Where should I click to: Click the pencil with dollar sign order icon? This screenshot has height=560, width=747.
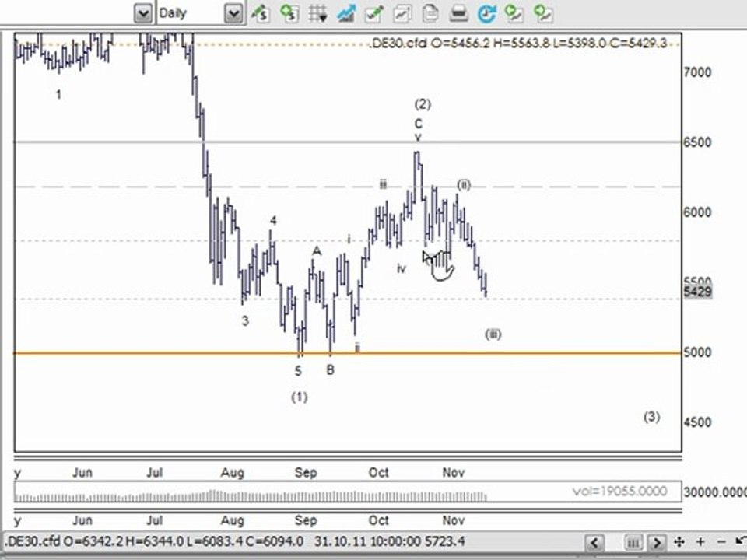coord(261,13)
